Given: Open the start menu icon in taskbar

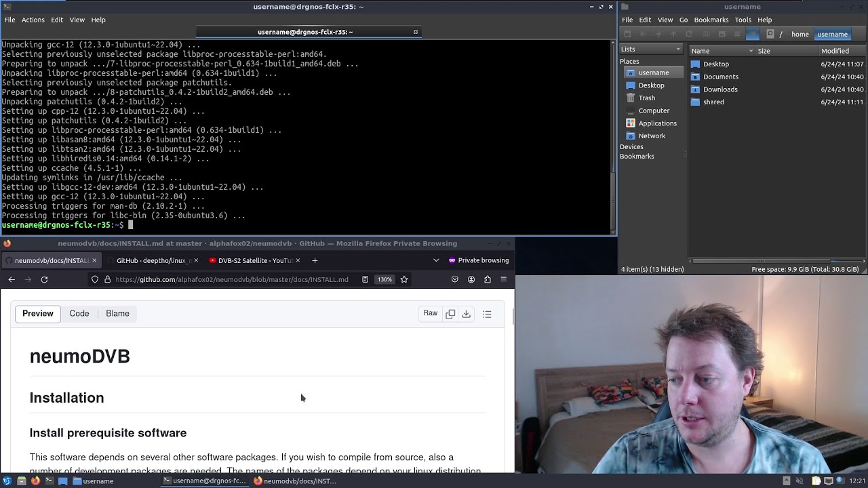Looking at the screenshot, I should [x=7, y=481].
